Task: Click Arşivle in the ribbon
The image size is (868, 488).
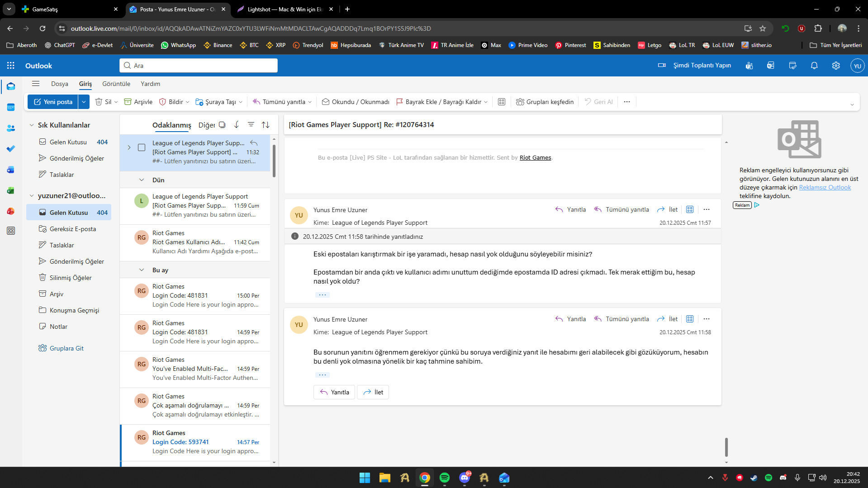Action: (138, 102)
